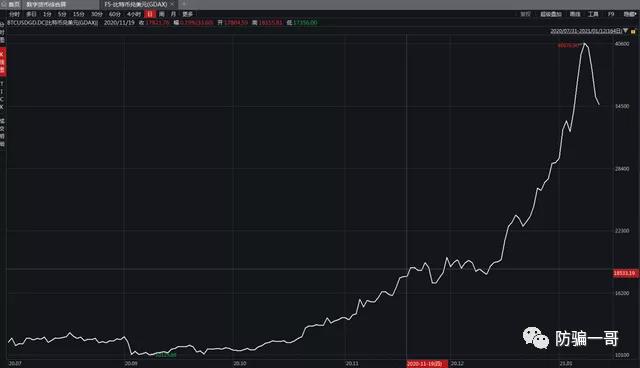
Task: Open the 工具 tools menu
Action: pos(593,14)
